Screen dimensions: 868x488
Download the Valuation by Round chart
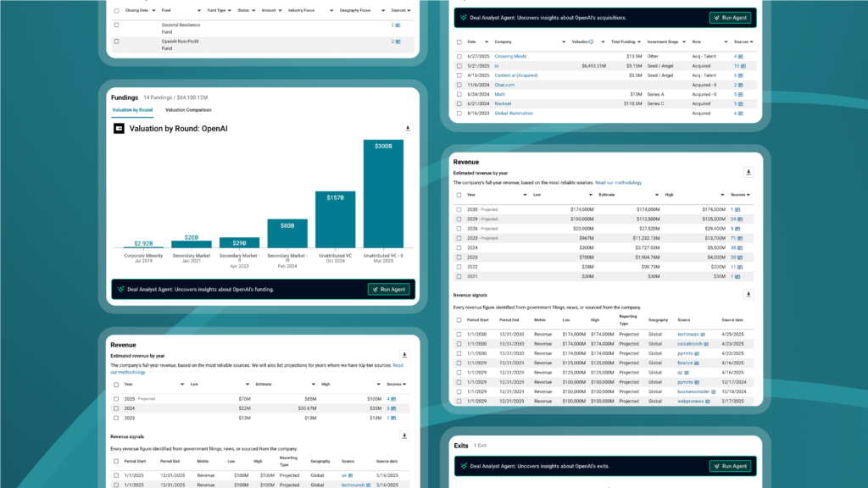click(408, 129)
